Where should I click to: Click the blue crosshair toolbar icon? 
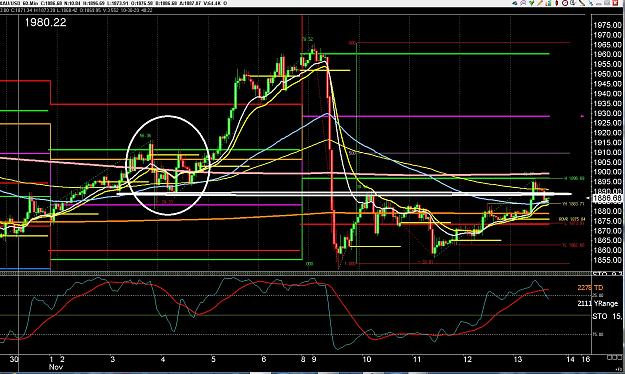[591, 3]
